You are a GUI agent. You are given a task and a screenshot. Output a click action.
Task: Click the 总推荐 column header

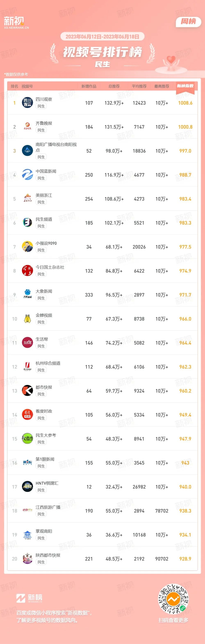[x=114, y=86]
